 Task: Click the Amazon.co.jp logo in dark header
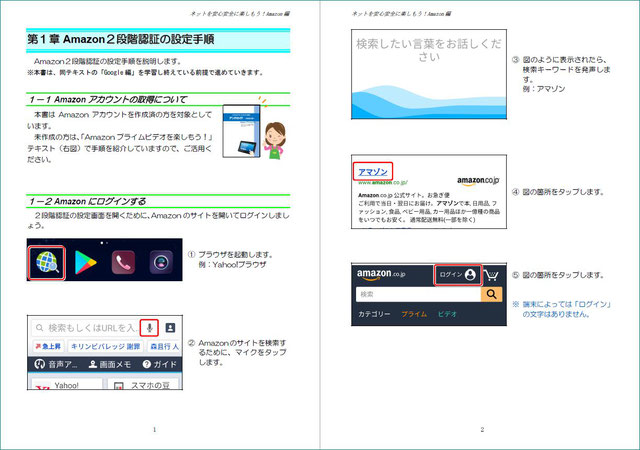pyautogui.click(x=381, y=275)
